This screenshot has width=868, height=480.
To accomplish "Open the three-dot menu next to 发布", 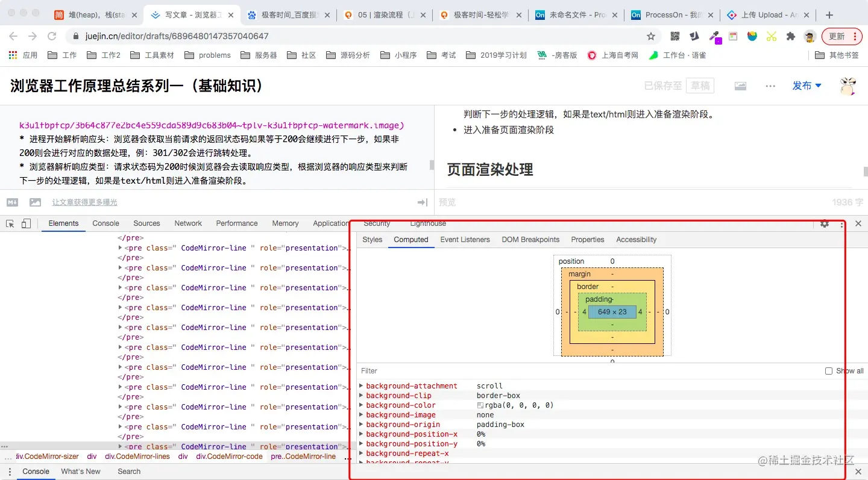I will 770,86.
